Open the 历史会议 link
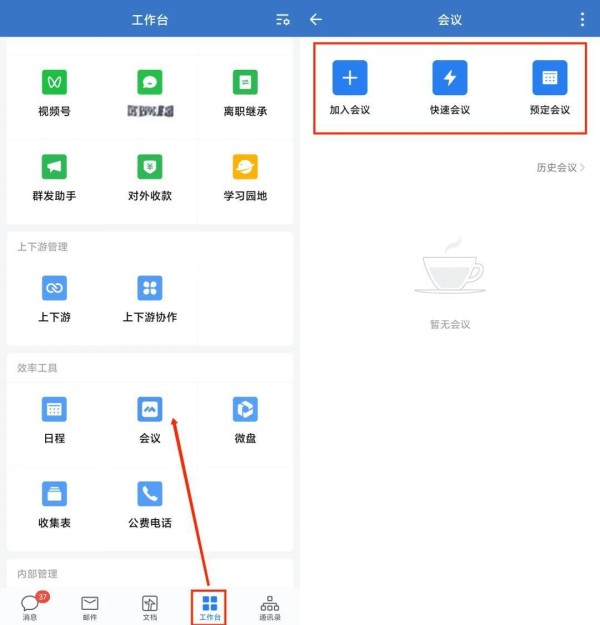This screenshot has width=600, height=625. point(561,168)
